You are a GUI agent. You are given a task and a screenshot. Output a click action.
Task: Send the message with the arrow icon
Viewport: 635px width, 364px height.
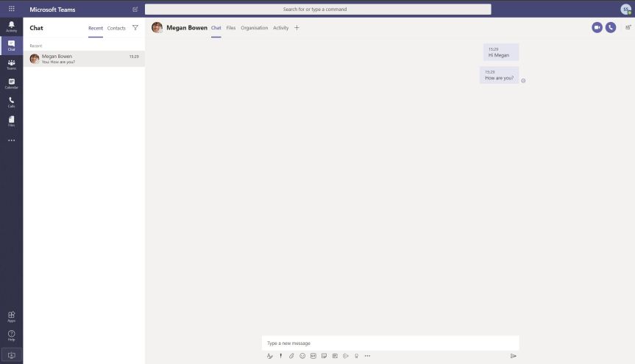[x=513, y=356]
